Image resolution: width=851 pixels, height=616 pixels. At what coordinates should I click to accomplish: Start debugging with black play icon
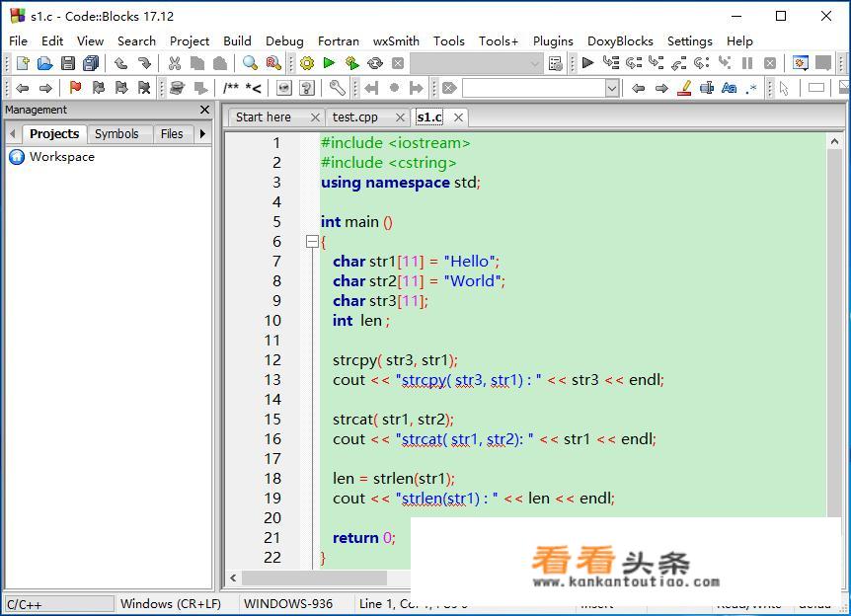point(587,63)
